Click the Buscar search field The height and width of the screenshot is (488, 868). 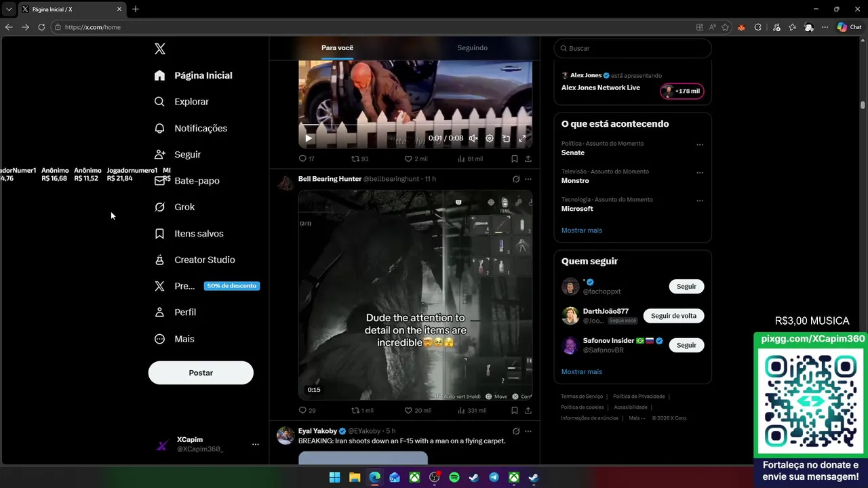click(x=633, y=48)
